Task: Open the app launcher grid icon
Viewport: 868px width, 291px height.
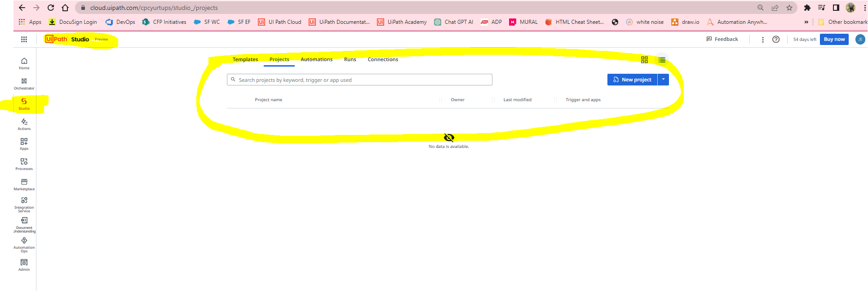Action: pos(24,39)
